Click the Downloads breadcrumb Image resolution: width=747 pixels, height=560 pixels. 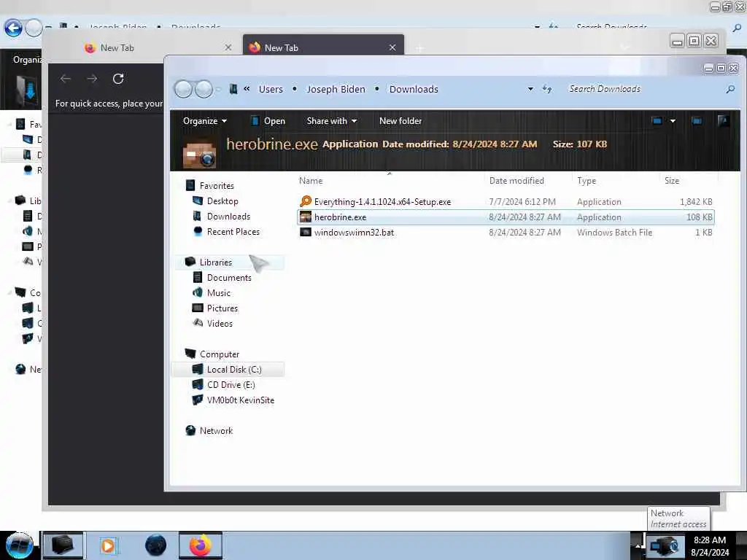click(x=414, y=89)
